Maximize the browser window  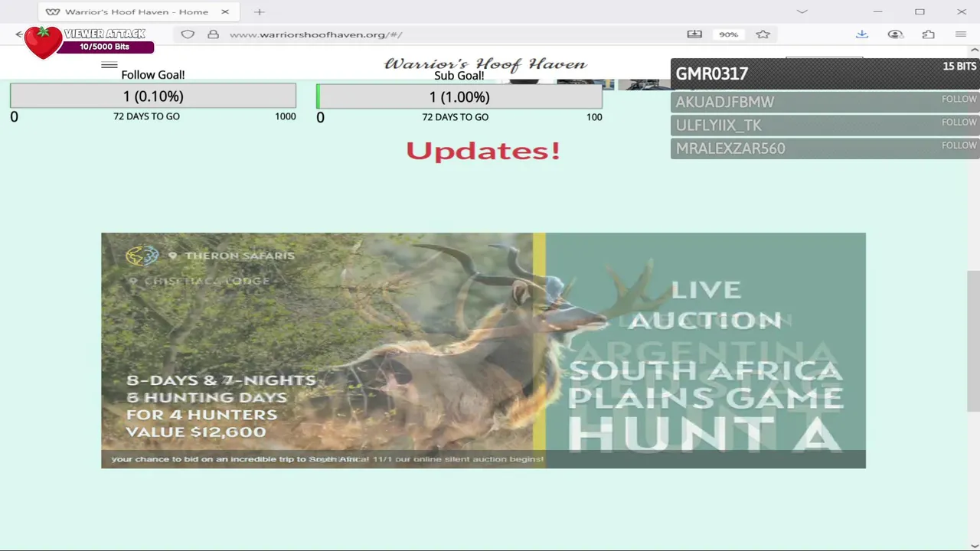coord(920,11)
